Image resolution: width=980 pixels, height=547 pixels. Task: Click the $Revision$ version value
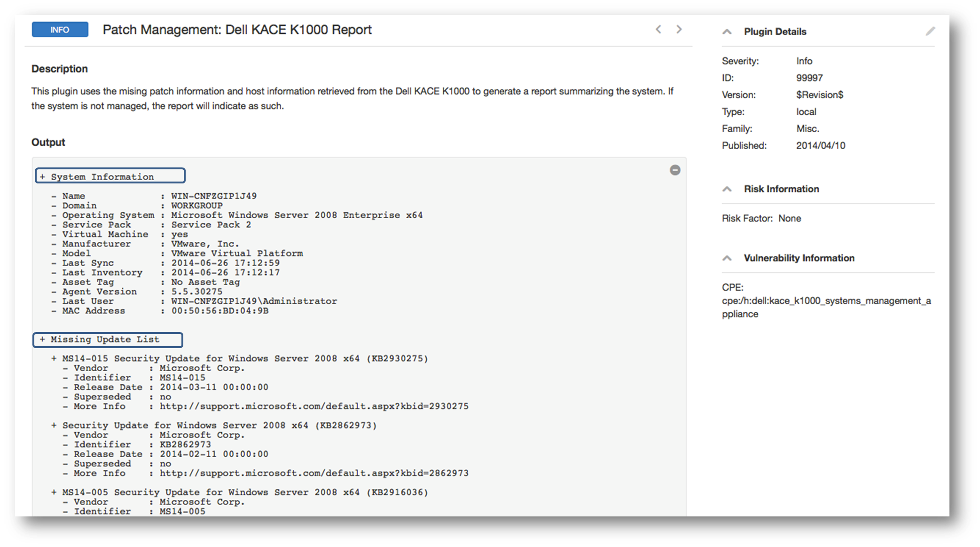click(x=820, y=95)
